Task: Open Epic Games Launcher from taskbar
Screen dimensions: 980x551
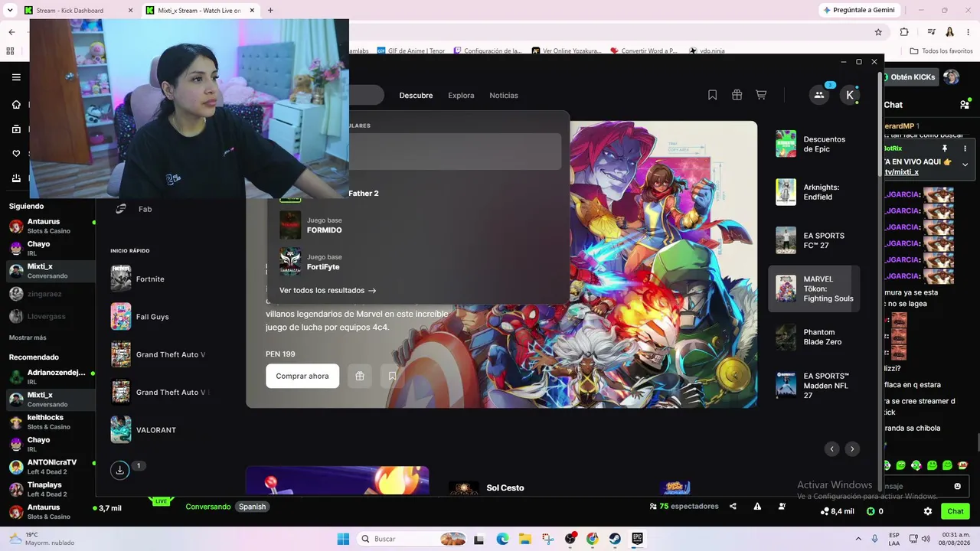Action: (x=637, y=539)
